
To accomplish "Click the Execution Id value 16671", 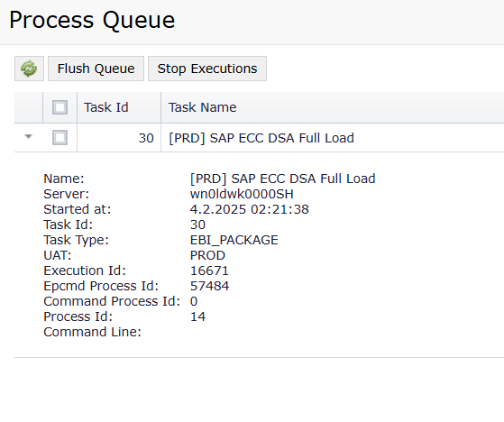I will [x=209, y=271].
